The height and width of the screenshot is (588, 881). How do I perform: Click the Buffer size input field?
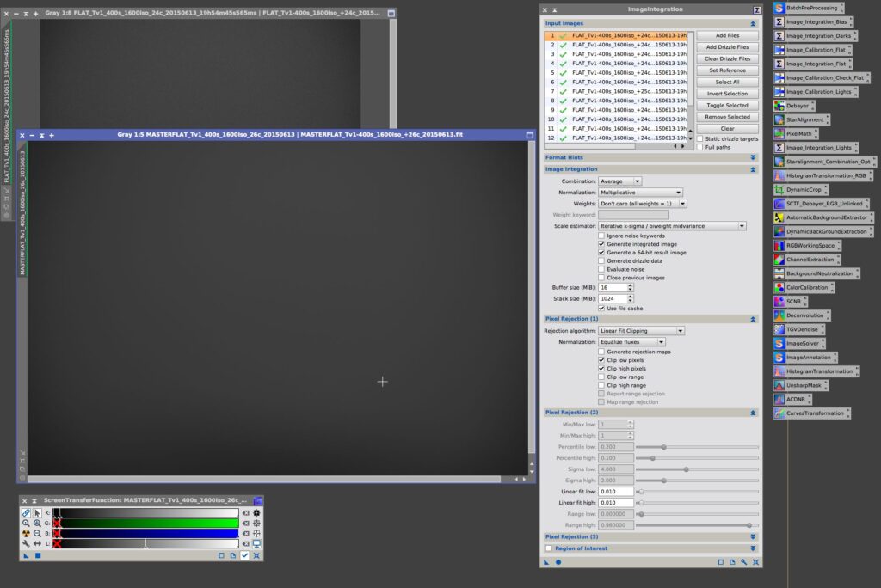(x=613, y=287)
